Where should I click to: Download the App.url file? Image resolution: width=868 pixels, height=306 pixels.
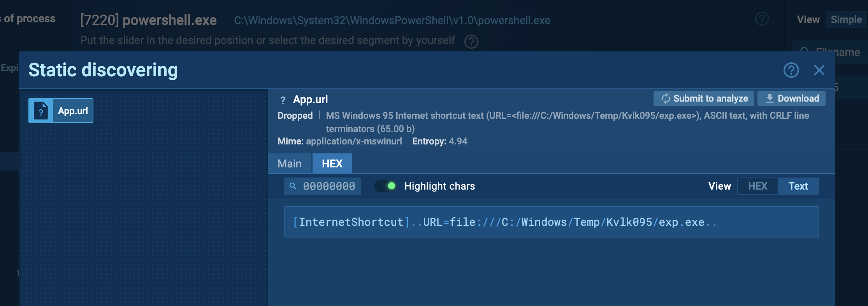click(792, 98)
